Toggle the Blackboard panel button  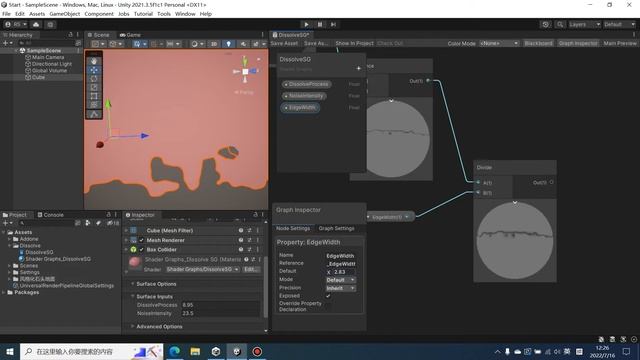click(x=539, y=43)
